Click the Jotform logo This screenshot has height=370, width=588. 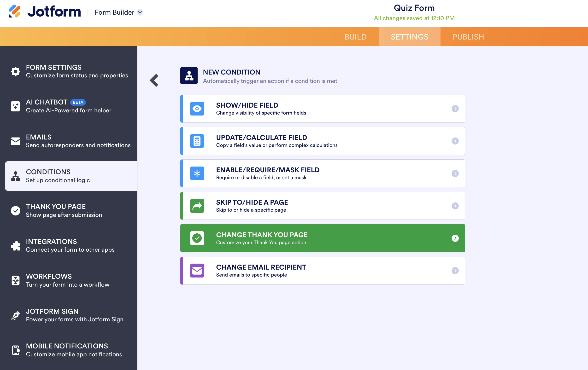[x=44, y=11]
